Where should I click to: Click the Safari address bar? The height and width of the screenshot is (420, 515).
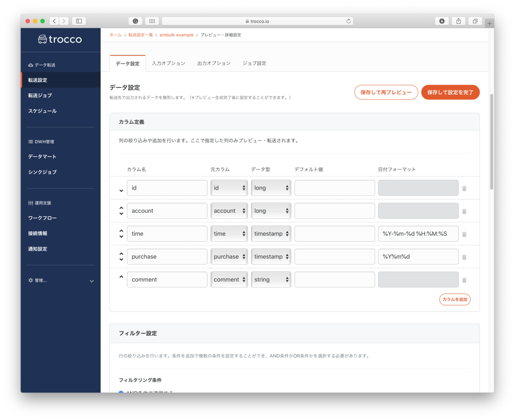tap(257, 21)
